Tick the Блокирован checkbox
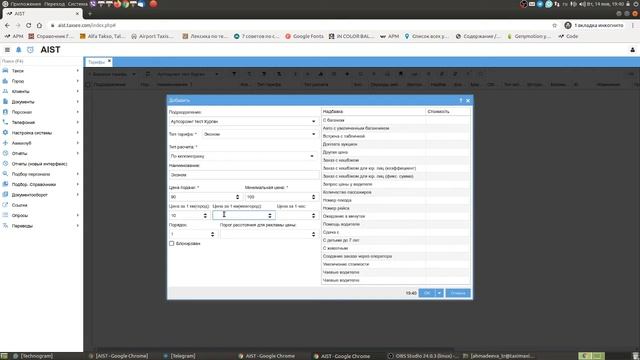Image resolution: width=640 pixels, height=360 pixels. (x=171, y=244)
